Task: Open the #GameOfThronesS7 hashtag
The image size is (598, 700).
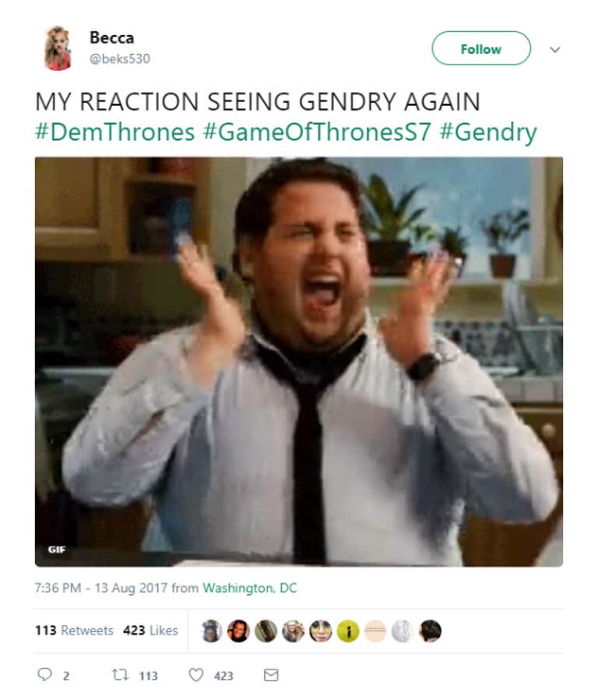Action: [317, 132]
